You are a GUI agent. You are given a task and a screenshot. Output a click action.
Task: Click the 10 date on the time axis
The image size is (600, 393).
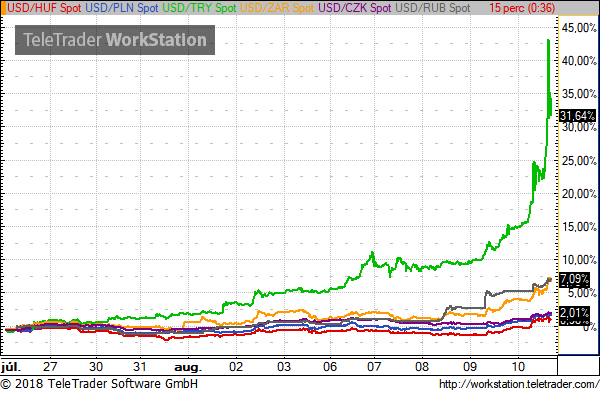pyautogui.click(x=518, y=367)
